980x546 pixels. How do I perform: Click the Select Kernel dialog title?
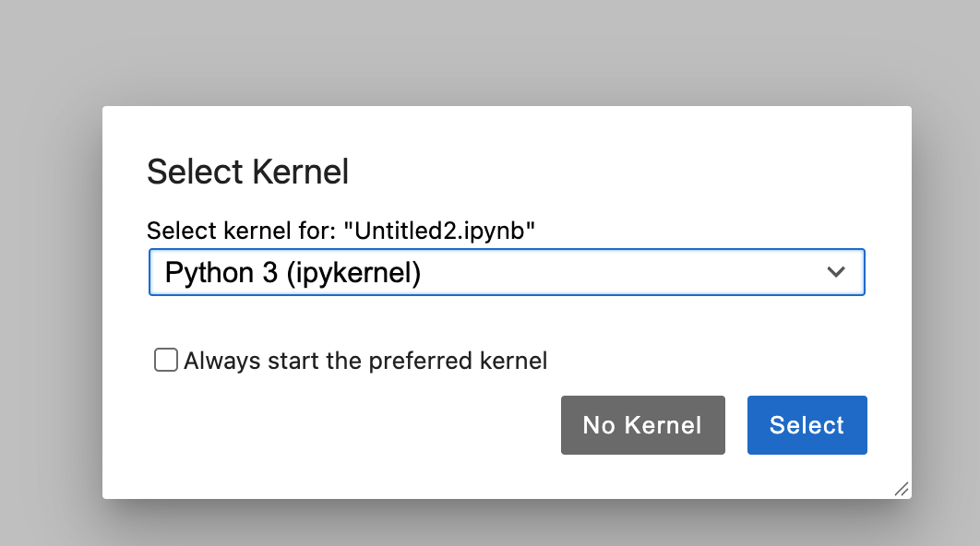click(x=247, y=172)
